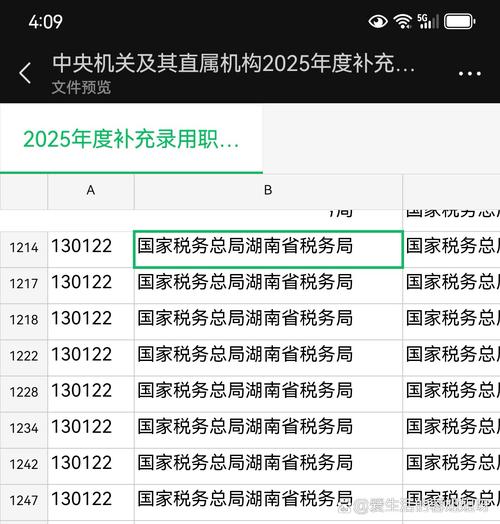
Task: Click cell 130122 in row 1247
Action: click(91, 501)
